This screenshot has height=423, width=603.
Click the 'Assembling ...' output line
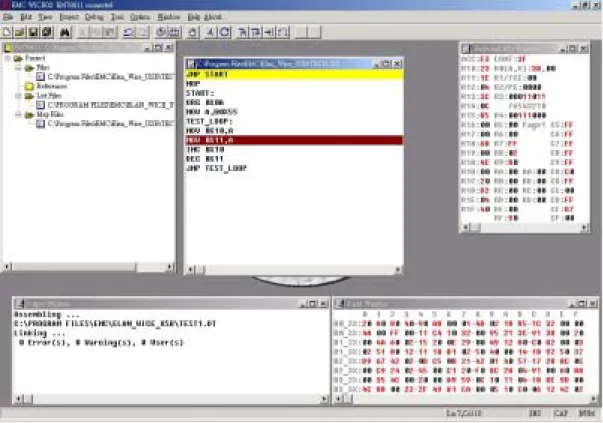[47, 315]
